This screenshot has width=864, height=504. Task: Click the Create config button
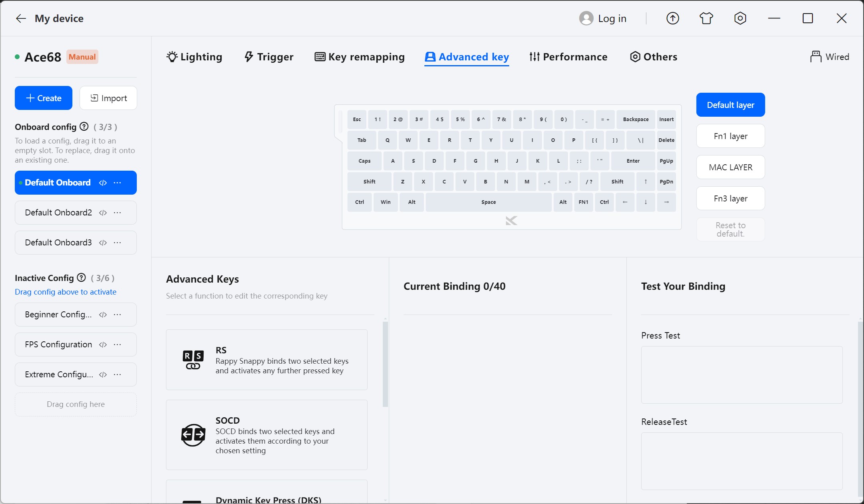pyautogui.click(x=44, y=98)
